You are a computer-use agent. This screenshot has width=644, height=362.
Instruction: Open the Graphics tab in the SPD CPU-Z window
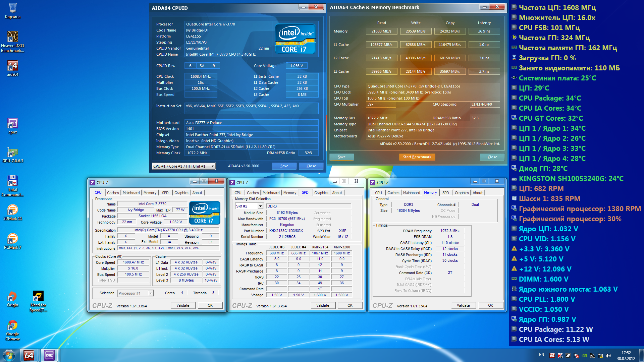point(321,193)
